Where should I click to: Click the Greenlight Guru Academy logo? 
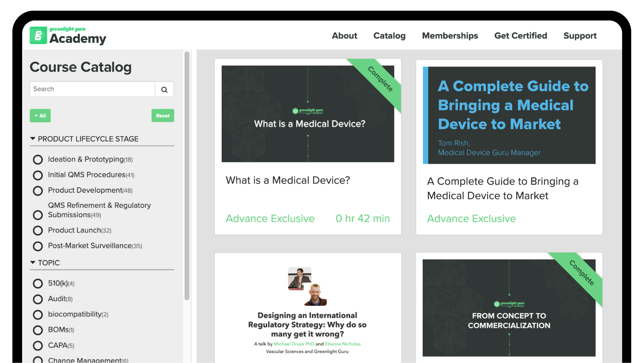tap(68, 35)
